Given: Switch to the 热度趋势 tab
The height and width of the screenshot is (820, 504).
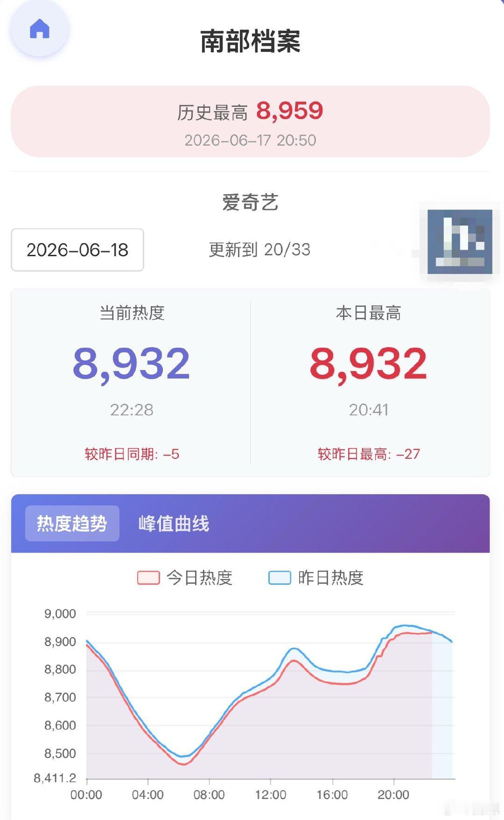Looking at the screenshot, I should [72, 523].
